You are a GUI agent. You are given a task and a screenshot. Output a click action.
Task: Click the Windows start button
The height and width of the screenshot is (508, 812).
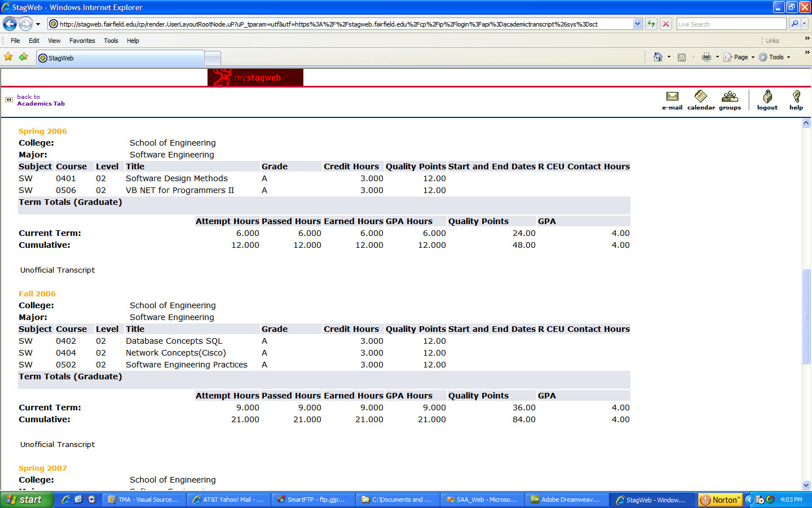point(26,500)
